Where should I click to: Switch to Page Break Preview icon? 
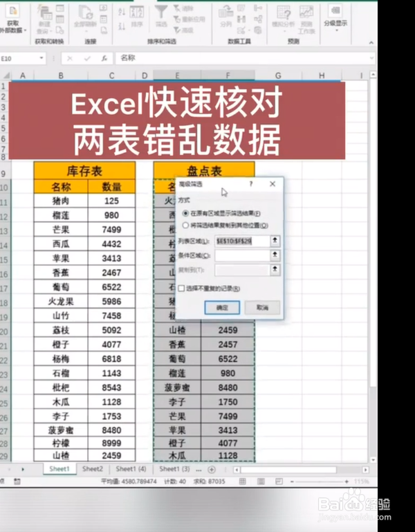coord(279,481)
